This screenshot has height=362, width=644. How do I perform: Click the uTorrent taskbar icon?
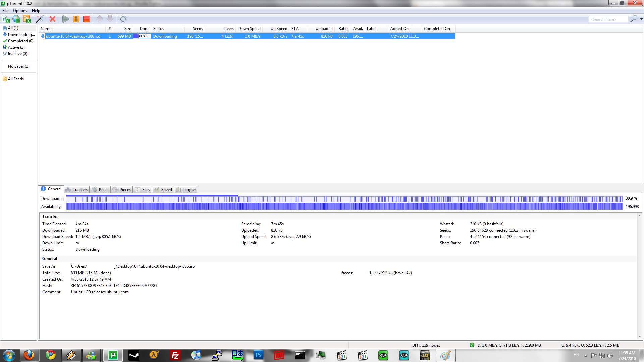pyautogui.click(x=113, y=355)
